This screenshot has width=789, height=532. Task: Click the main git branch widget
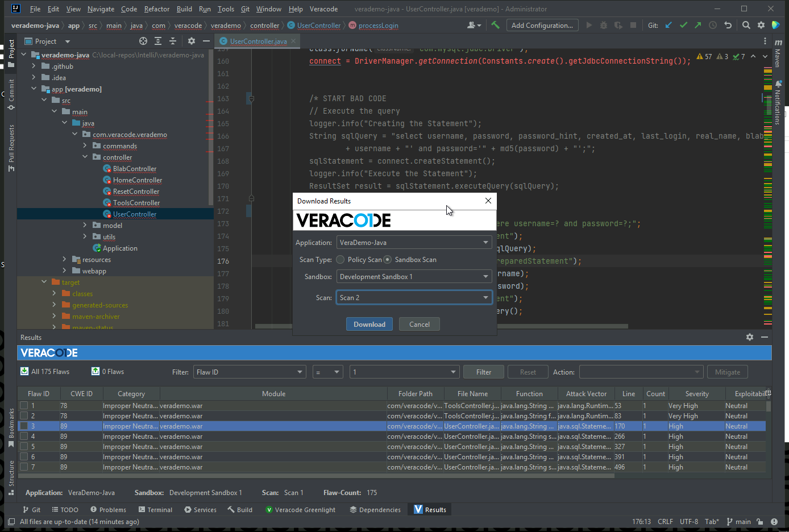pos(738,521)
